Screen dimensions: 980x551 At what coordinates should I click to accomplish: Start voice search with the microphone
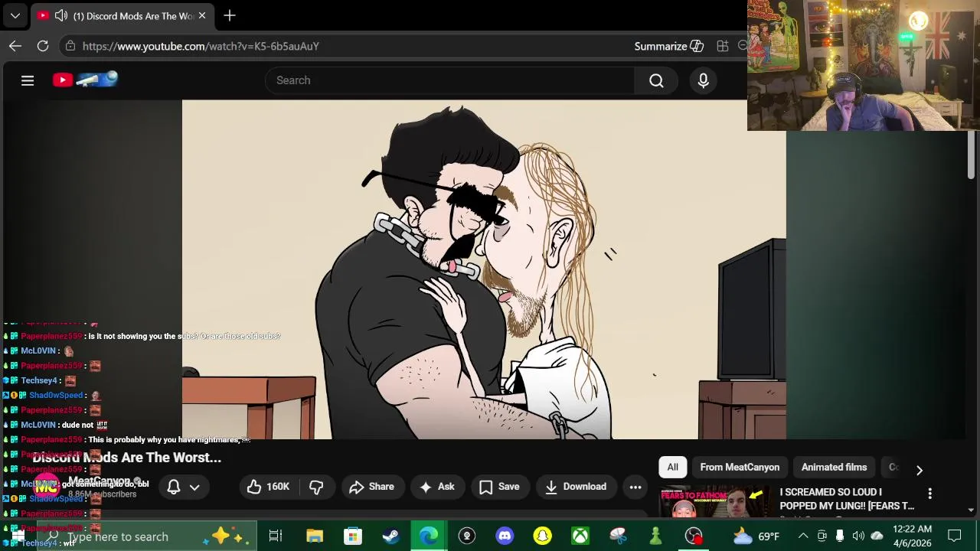[x=703, y=80]
